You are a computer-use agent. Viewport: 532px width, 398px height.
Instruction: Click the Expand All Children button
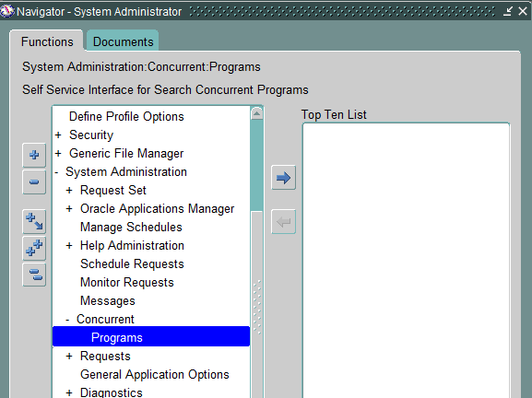pos(34,221)
